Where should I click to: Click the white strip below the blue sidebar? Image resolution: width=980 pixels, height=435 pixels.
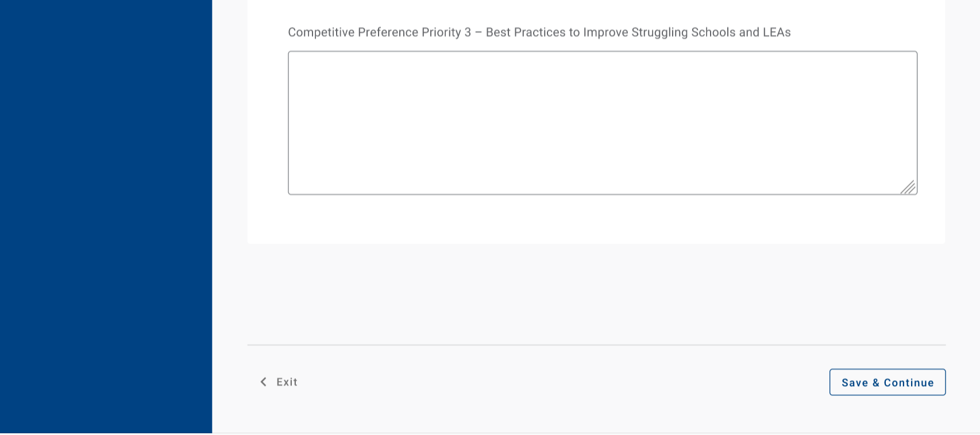click(x=106, y=434)
